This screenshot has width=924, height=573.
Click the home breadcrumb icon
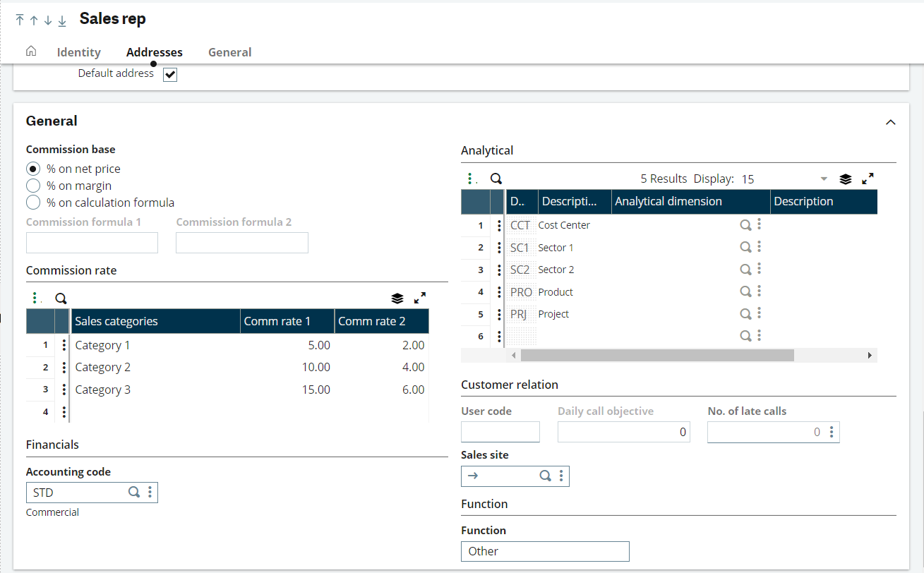(x=31, y=51)
